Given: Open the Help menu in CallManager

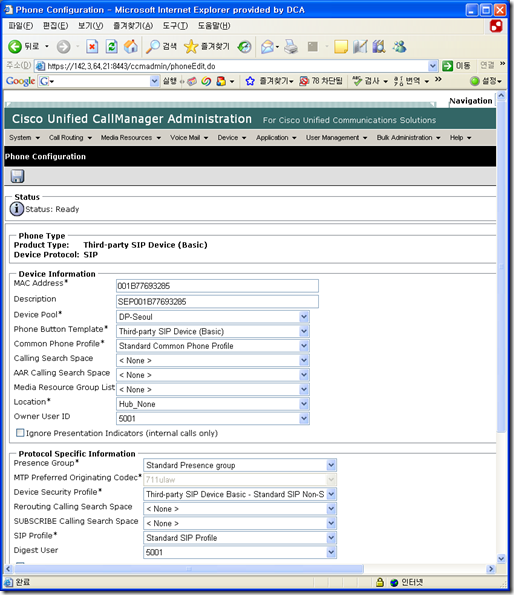Looking at the screenshot, I should 460,137.
